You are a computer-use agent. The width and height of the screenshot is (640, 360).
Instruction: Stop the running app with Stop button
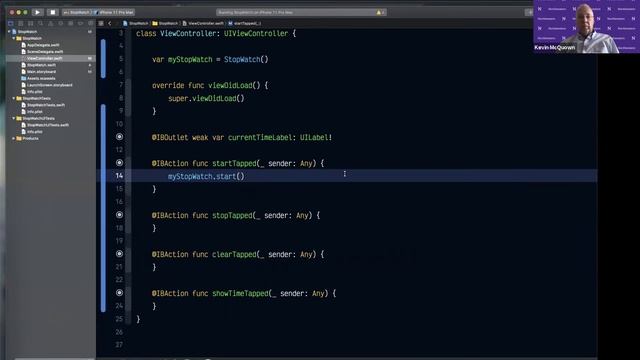point(53,12)
